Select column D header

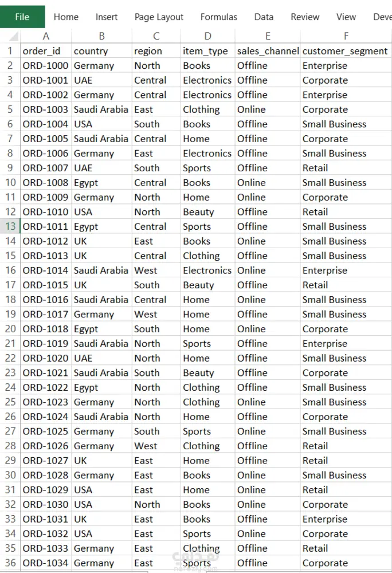coord(208,36)
